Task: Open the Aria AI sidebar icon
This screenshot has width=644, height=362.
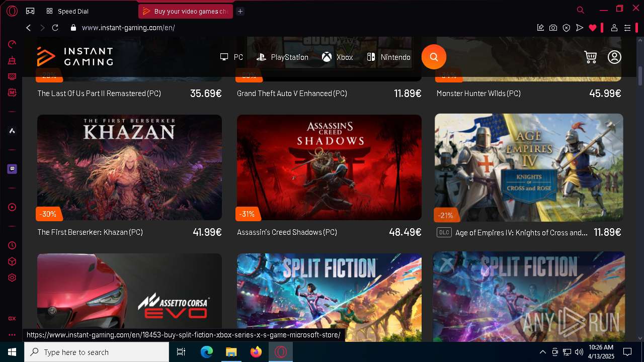Action: (12, 131)
